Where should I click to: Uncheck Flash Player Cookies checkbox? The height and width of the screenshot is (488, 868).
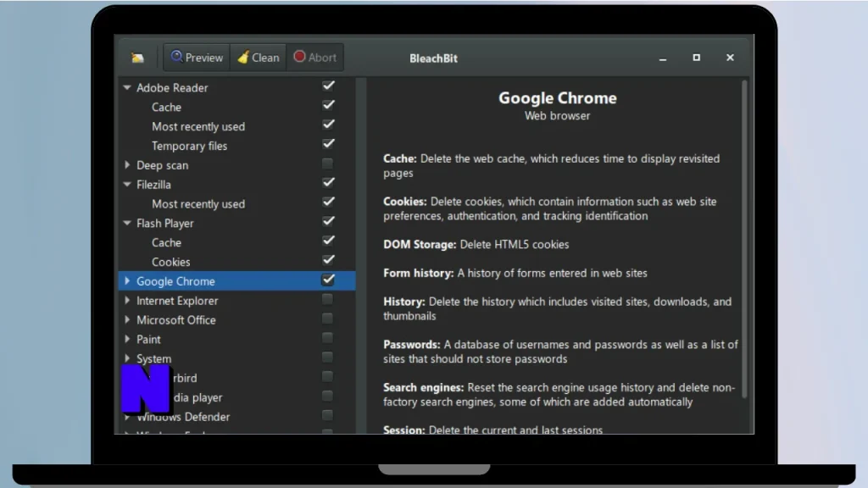pos(328,260)
